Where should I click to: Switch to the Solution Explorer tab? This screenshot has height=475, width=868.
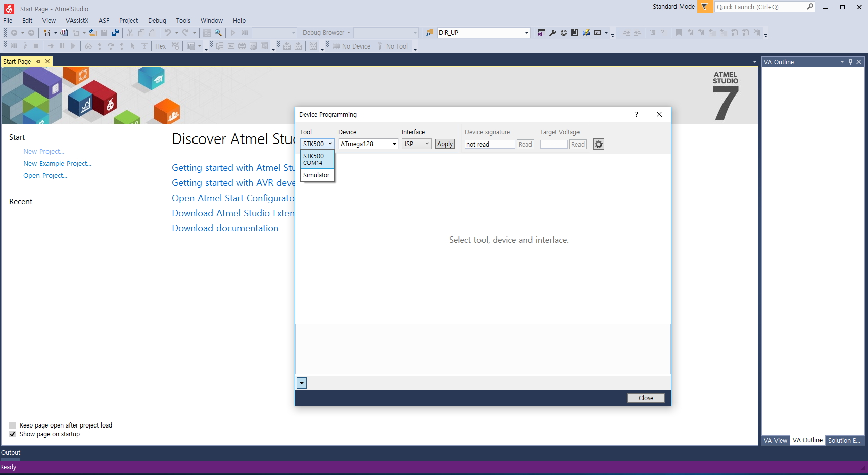844,441
